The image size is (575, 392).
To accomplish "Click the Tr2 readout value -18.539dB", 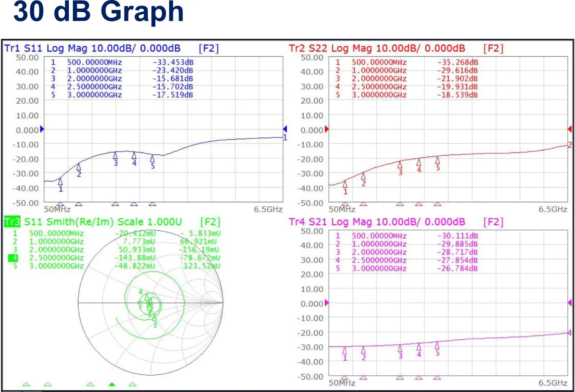I will point(457,95).
